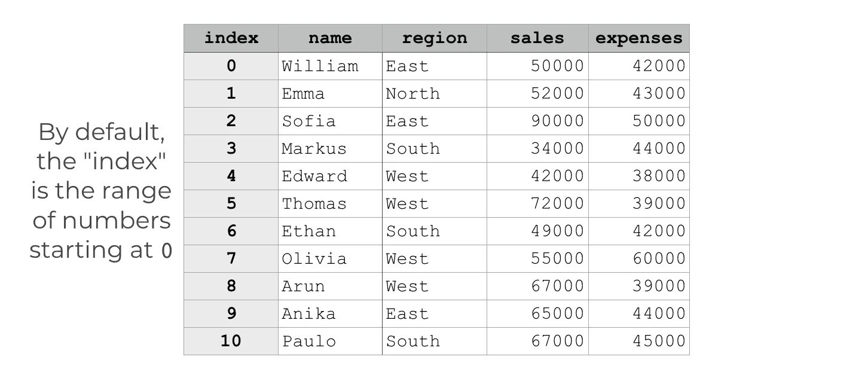
Task: Click Markus's expenses value 44000
Action: click(639, 148)
